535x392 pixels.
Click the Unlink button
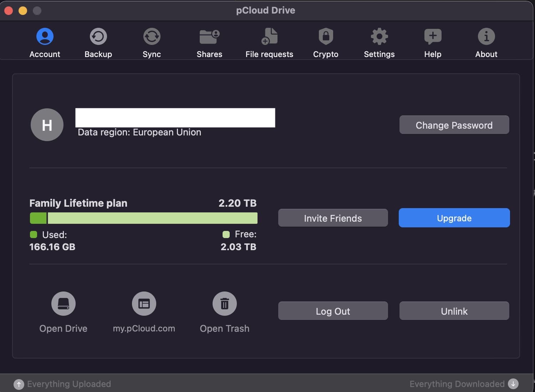pyautogui.click(x=454, y=311)
